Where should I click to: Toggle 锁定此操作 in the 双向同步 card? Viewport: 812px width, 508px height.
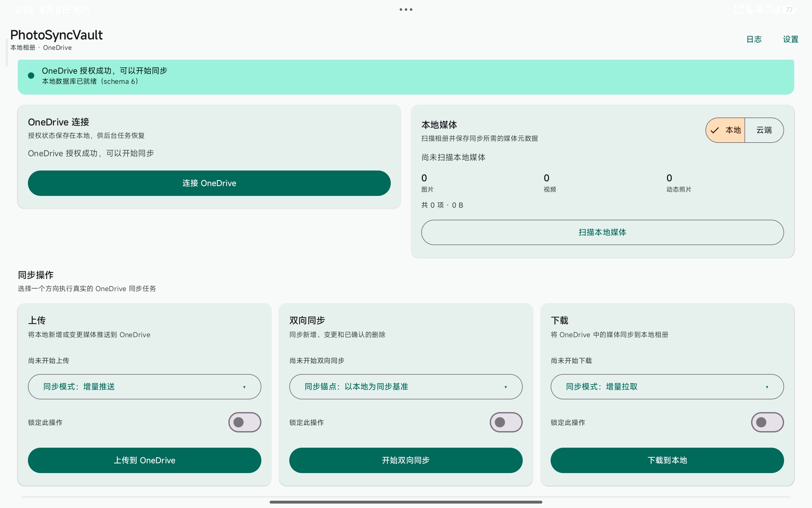(506, 422)
